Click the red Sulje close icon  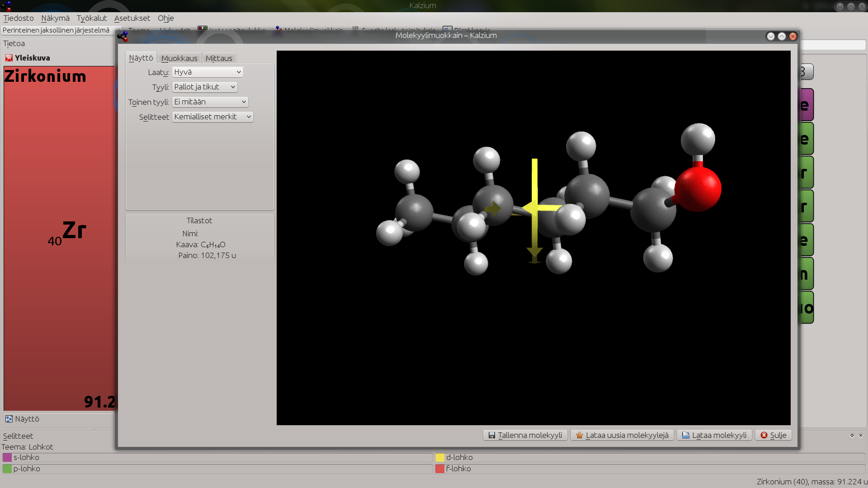tap(764, 435)
